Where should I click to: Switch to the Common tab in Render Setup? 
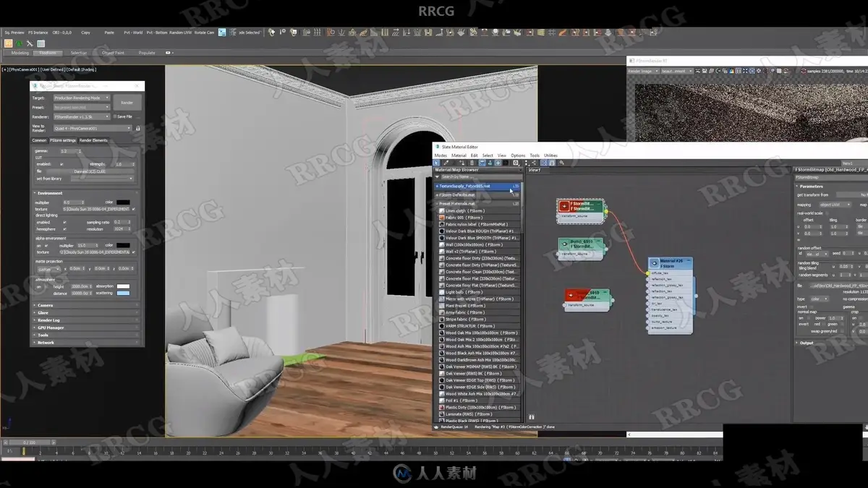(x=39, y=140)
